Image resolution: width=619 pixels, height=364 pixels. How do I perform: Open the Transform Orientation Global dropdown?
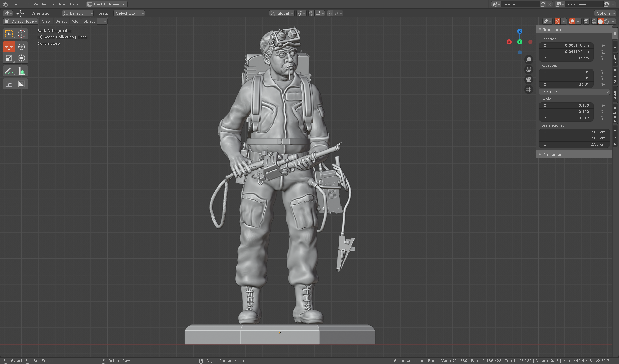282,13
